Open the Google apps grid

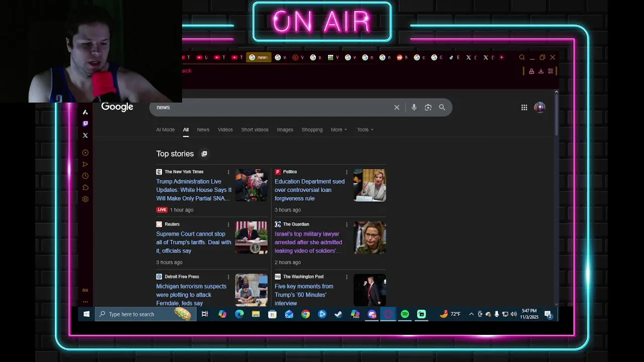524,107
